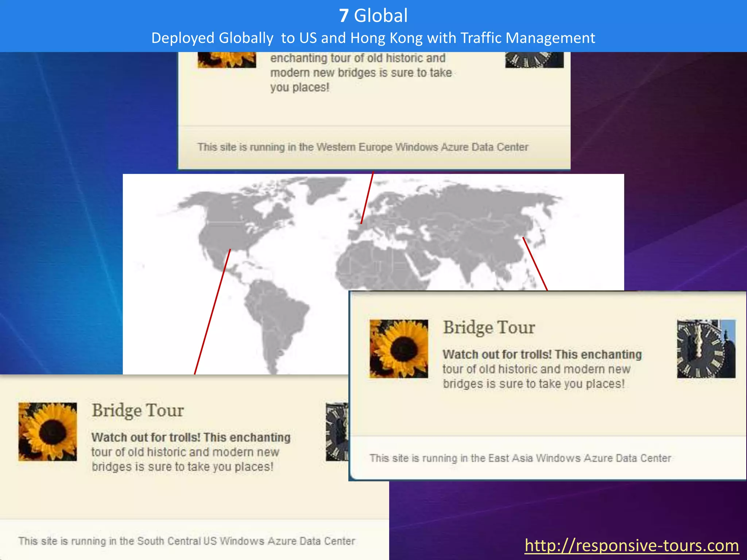Click the clock tower thumbnail in East Asia card
Screen dimensions: 747x560
click(x=706, y=349)
